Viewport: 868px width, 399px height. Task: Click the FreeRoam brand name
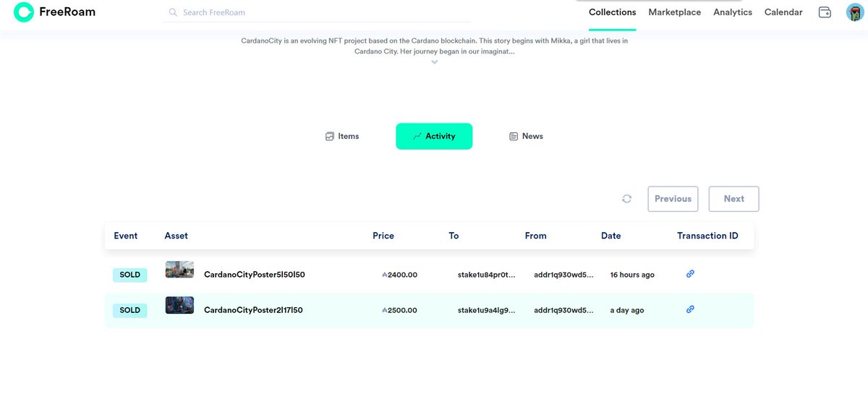(67, 12)
